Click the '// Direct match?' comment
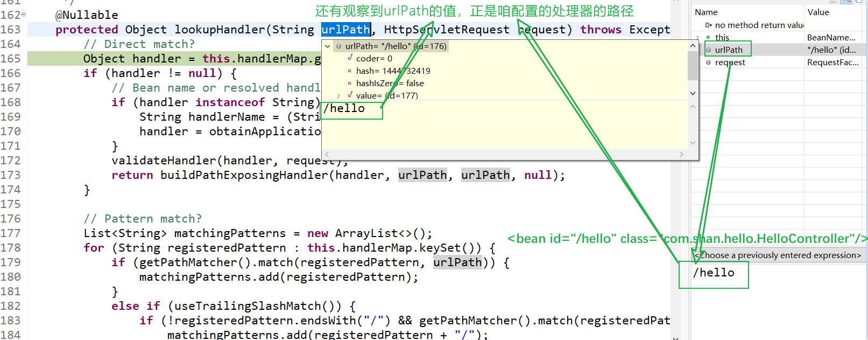 click(x=139, y=44)
